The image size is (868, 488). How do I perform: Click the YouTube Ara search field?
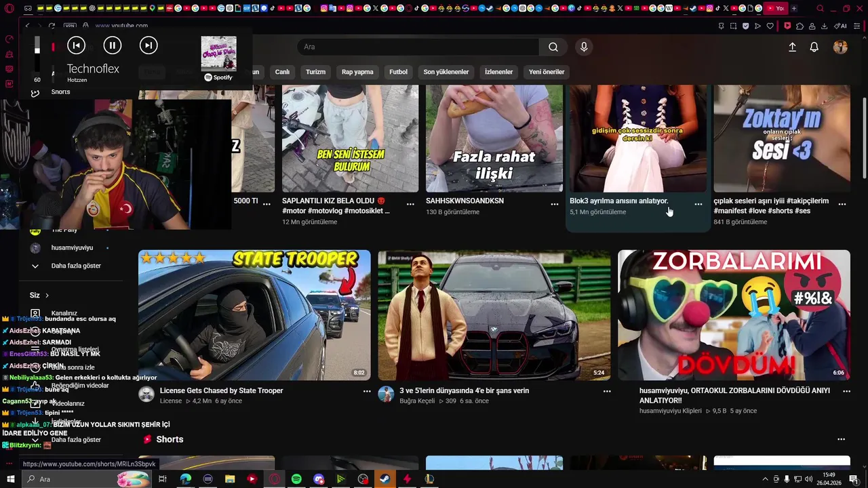(x=418, y=47)
